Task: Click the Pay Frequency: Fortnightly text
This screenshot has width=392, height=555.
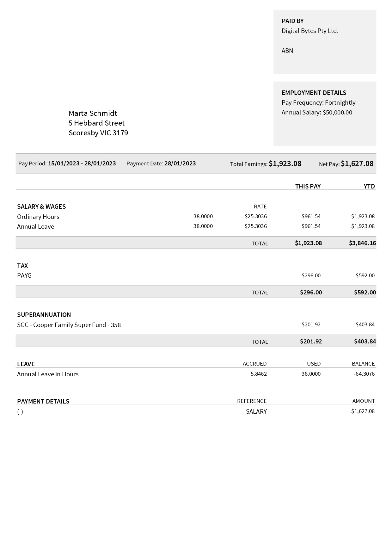Action: (318, 102)
